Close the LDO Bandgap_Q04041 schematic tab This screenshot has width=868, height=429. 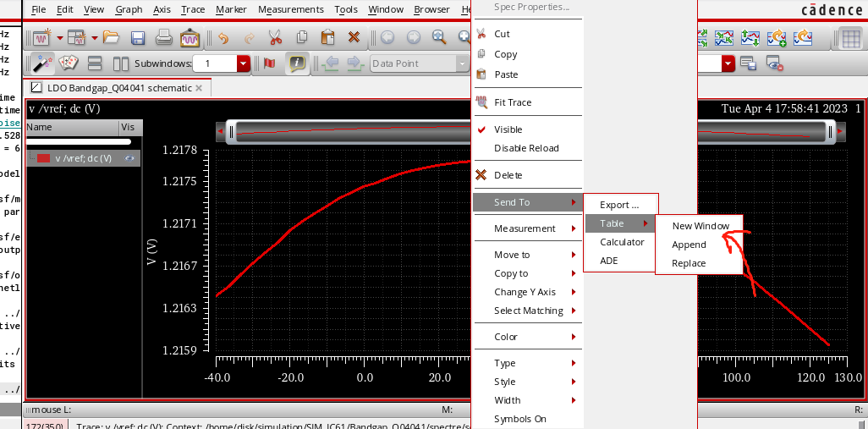[x=199, y=88]
